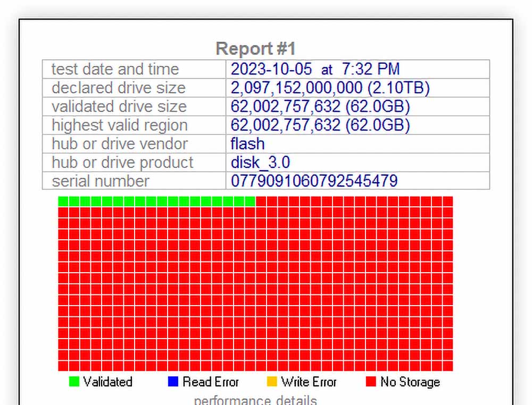Click the yellow Write Error legend square

pos(271,382)
